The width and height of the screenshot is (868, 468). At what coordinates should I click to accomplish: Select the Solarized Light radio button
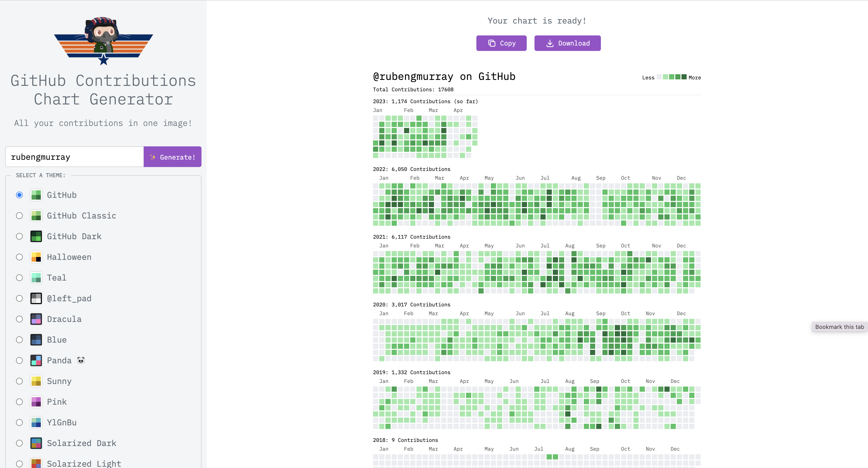(x=20, y=464)
